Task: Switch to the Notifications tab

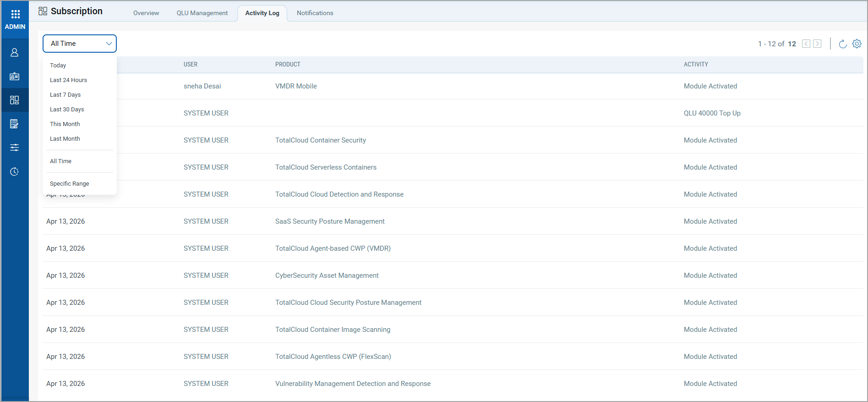Action: (x=315, y=13)
